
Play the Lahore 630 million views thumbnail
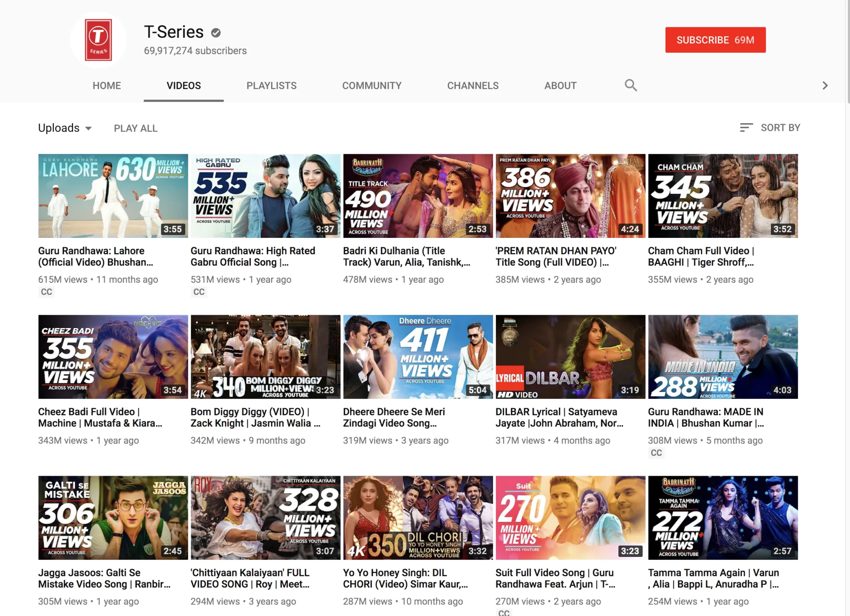[x=113, y=196]
